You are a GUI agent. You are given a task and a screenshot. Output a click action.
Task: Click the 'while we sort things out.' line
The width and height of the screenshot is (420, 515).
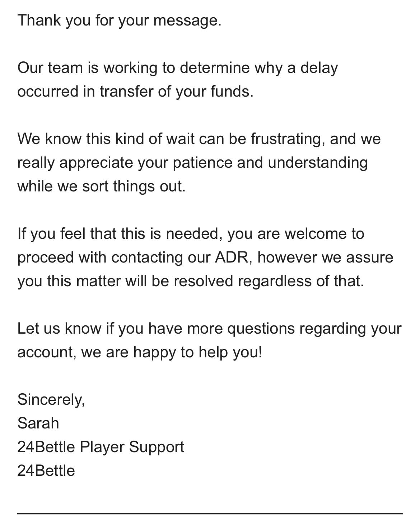pos(101,186)
